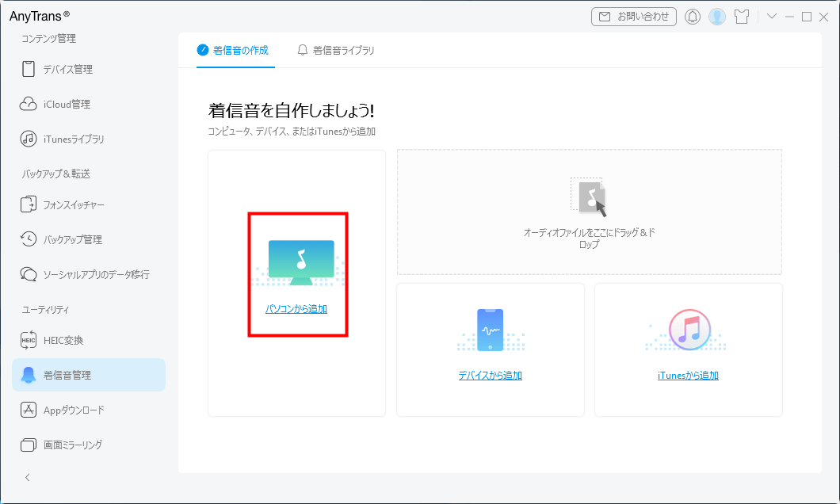The image size is (840, 504).
Task: Collapse the sidebar with the arrow
Action: [x=27, y=477]
